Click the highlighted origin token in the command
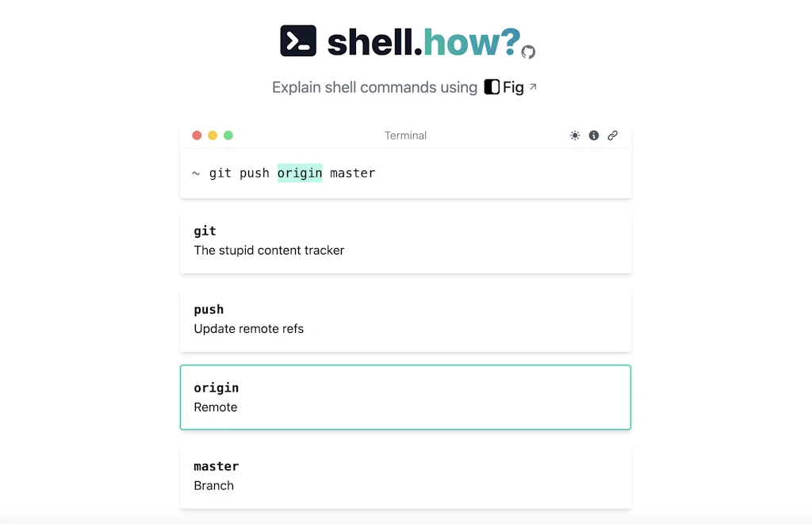The image size is (812, 524). pyautogui.click(x=300, y=173)
